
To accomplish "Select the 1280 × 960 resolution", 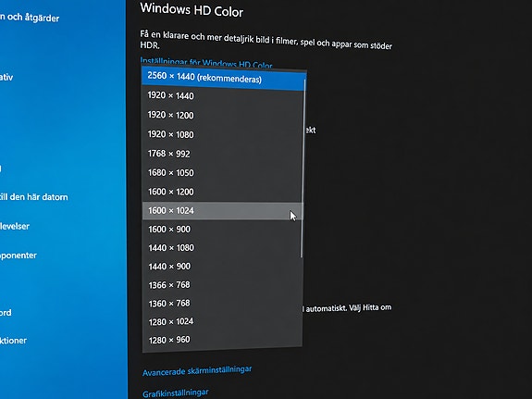I will click(x=222, y=340).
